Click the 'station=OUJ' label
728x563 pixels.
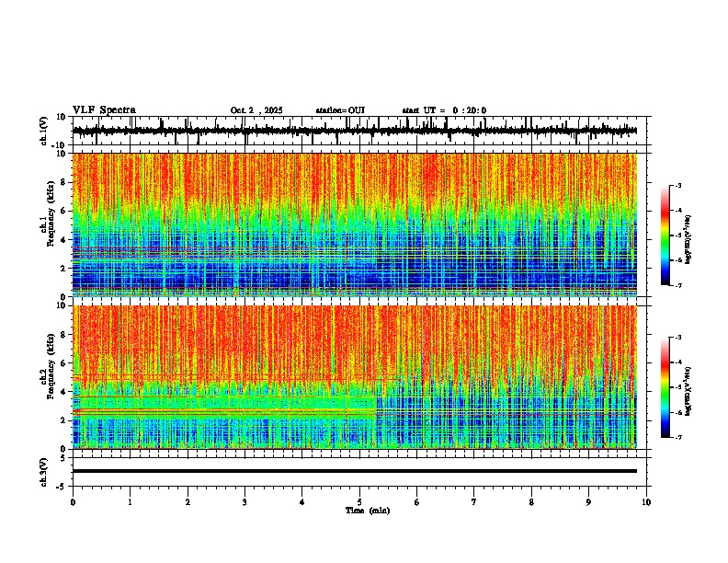coord(340,110)
